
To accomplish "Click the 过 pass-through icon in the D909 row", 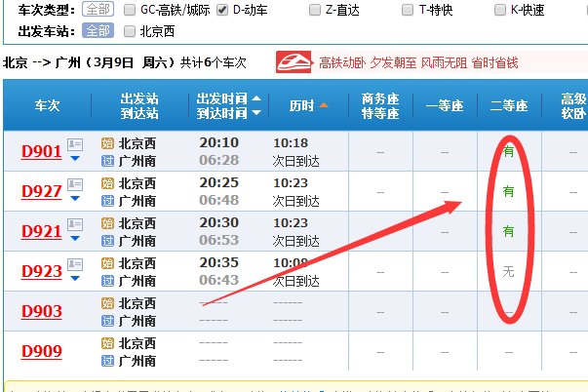I will coord(107,361).
